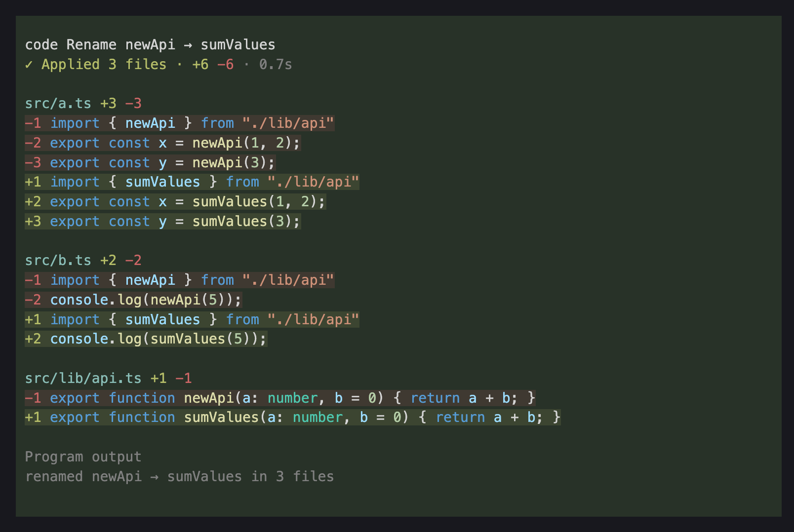Select output 'renamed newApi → sumValues in 3 files'
The image size is (794, 532).
point(179,476)
